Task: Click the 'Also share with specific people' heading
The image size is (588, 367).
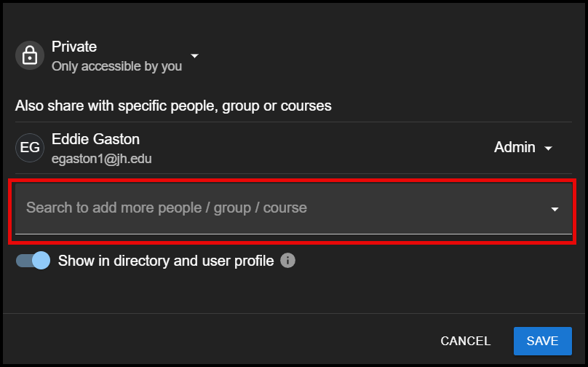Action: point(173,106)
